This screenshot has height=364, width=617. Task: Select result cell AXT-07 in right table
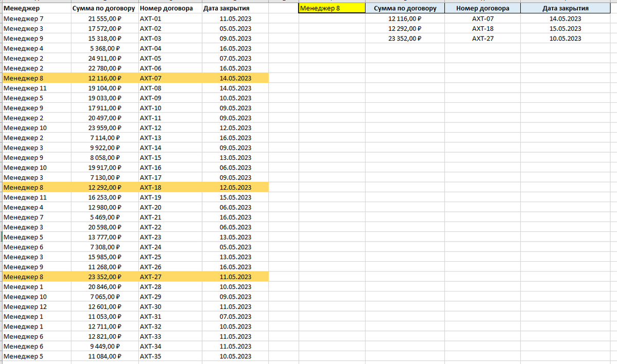pyautogui.click(x=483, y=19)
